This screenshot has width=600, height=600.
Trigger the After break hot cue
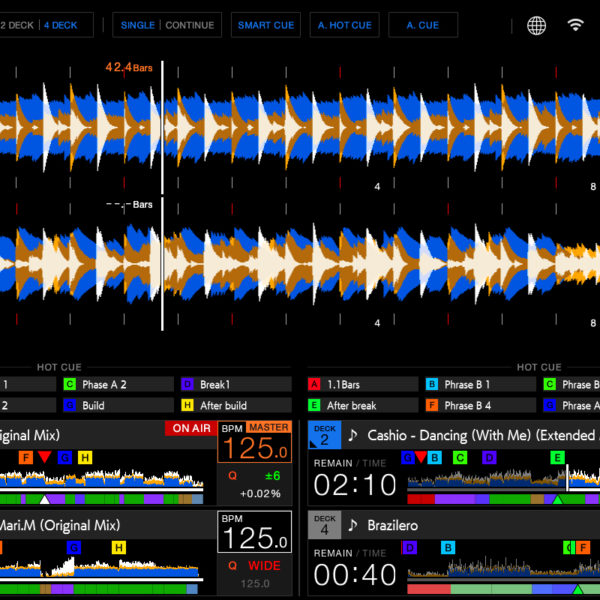pyautogui.click(x=363, y=405)
